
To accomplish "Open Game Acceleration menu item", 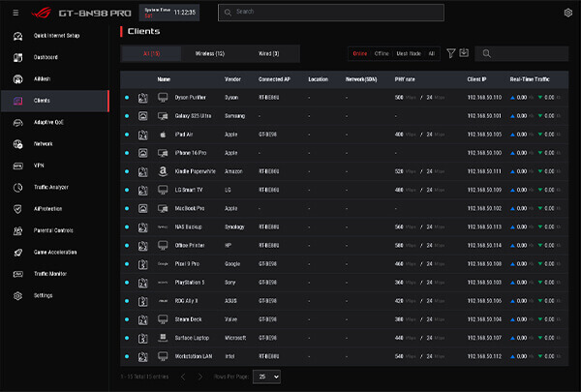I will [x=55, y=253].
